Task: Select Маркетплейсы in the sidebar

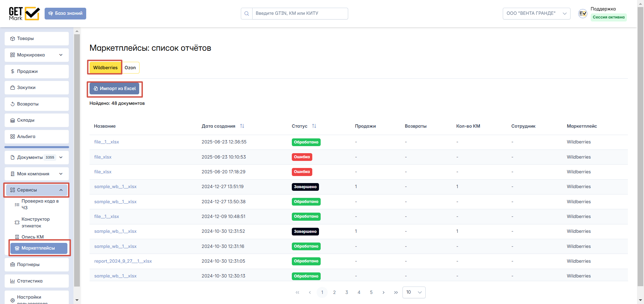Action: [39, 248]
